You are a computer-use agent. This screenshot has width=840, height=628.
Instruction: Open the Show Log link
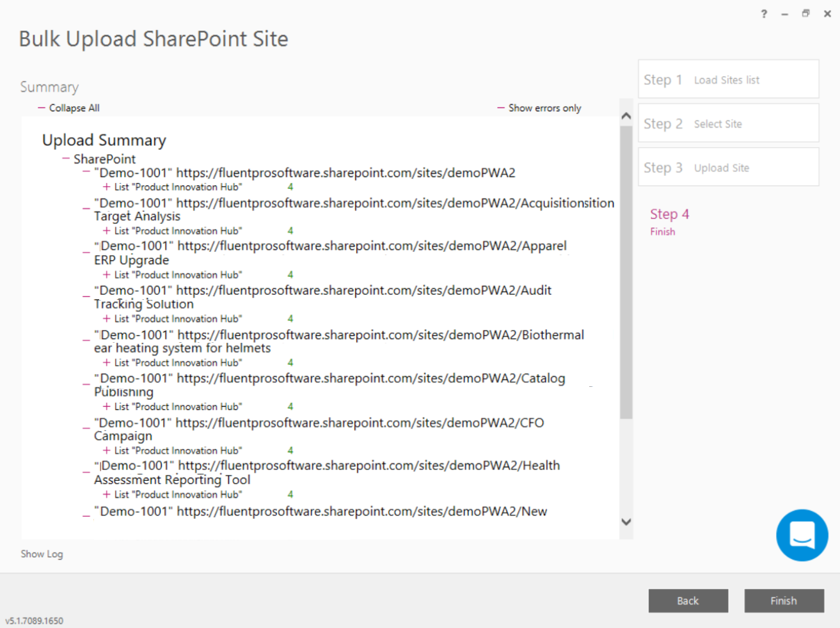[42, 554]
